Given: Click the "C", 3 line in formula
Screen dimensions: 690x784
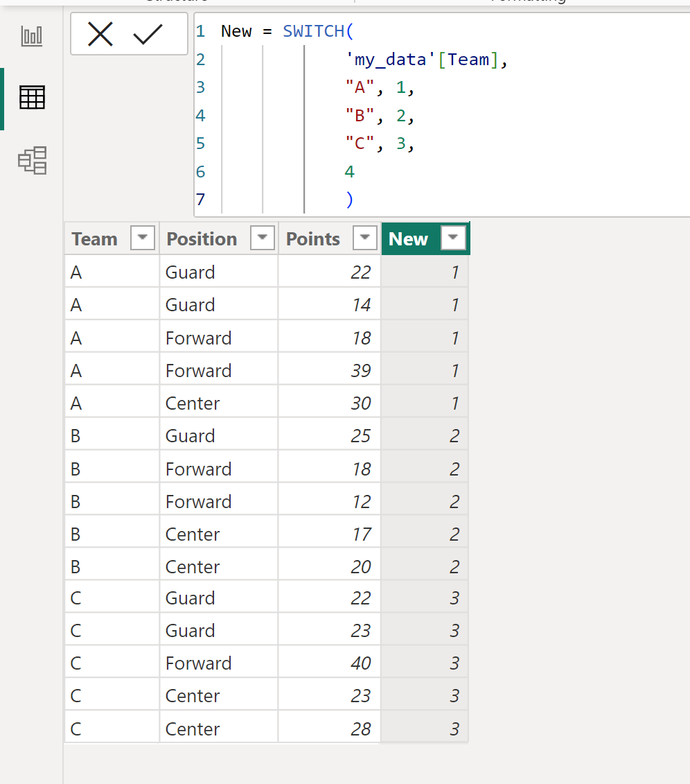Looking at the screenshot, I should tap(380, 143).
